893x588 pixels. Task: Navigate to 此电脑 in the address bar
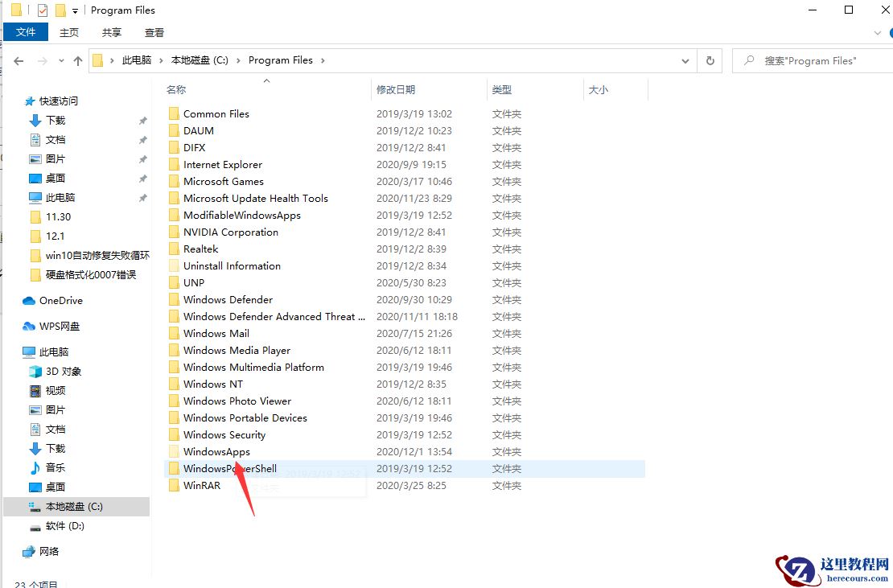[135, 60]
